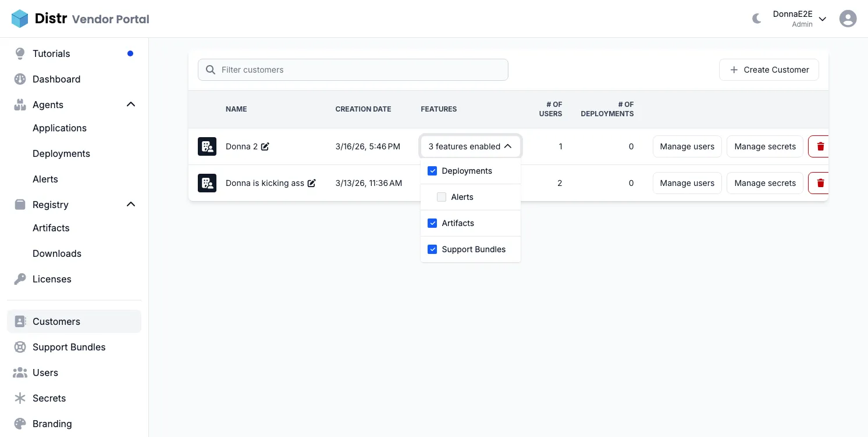Toggle dark mode with the moon icon
Image resolution: width=868 pixels, height=437 pixels.
coord(756,18)
